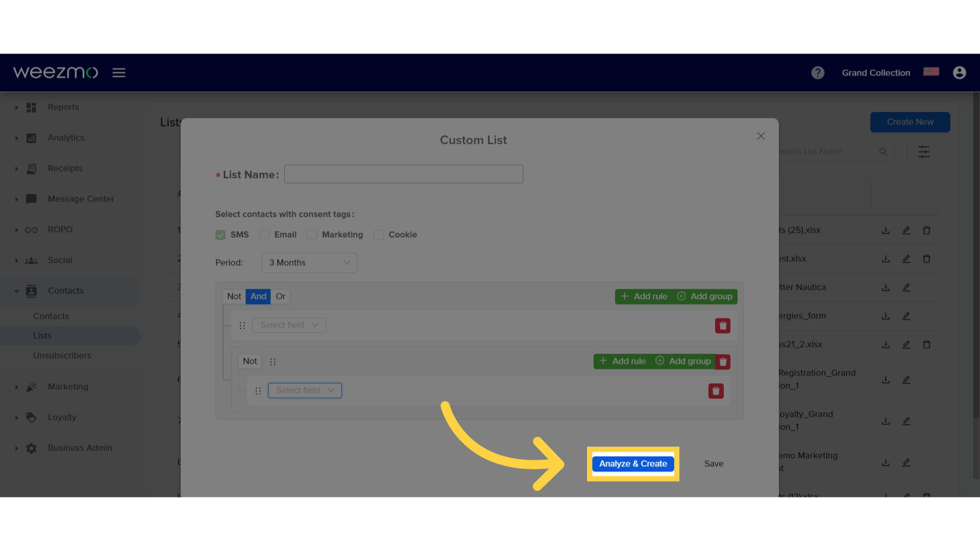Click the Analyze & Create button
This screenshot has width=980, height=551.
(x=633, y=464)
